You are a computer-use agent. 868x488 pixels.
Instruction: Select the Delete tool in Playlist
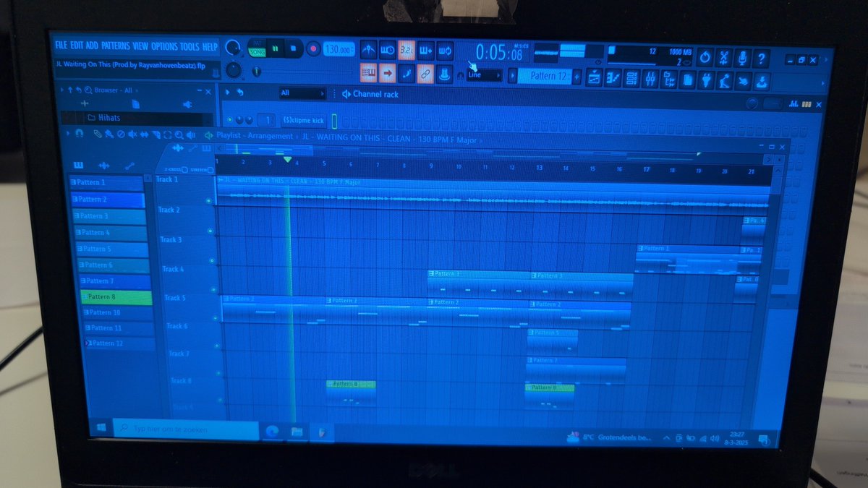pyautogui.click(x=121, y=134)
